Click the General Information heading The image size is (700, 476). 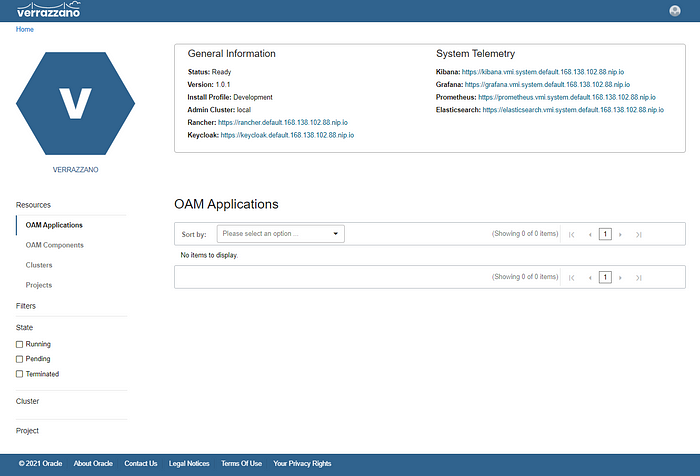(232, 54)
